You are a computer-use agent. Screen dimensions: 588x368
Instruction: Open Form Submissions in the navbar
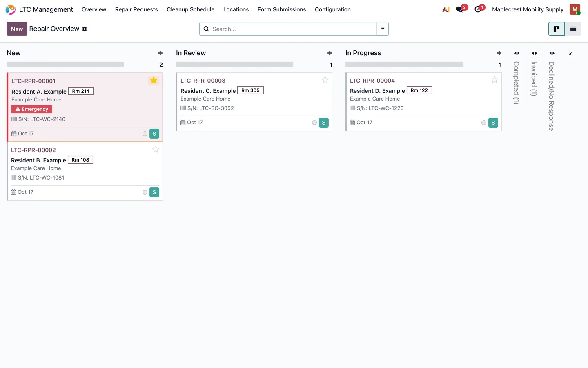click(282, 9)
